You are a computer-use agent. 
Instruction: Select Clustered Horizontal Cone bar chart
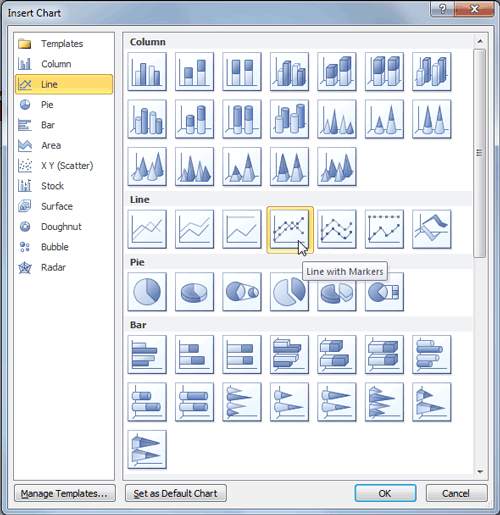[x=242, y=402]
